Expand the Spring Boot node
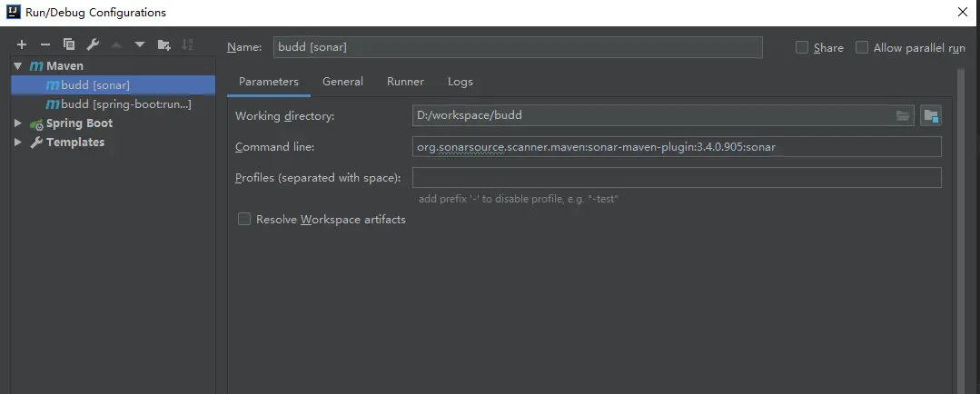Screen dimensions: 980x394 point(18,123)
